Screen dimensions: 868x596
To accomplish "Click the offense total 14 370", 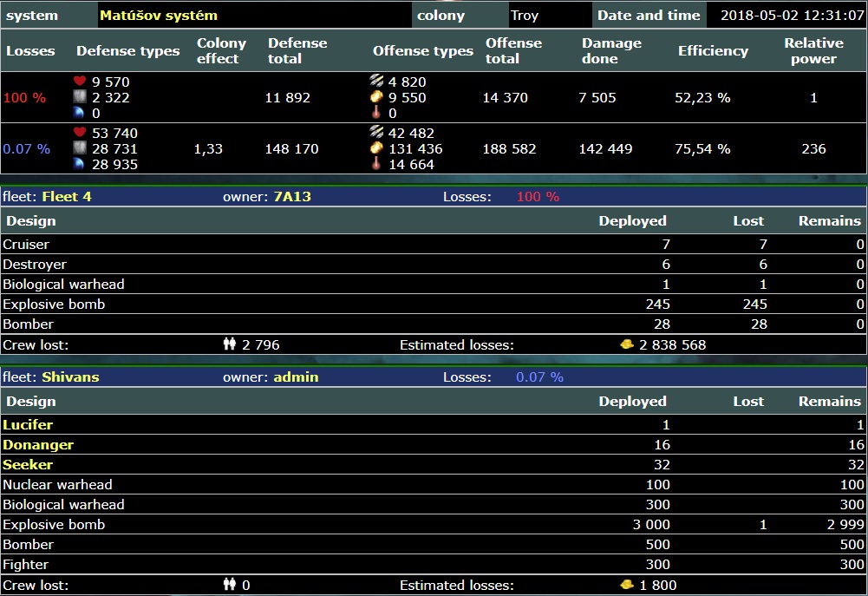I will tap(505, 97).
